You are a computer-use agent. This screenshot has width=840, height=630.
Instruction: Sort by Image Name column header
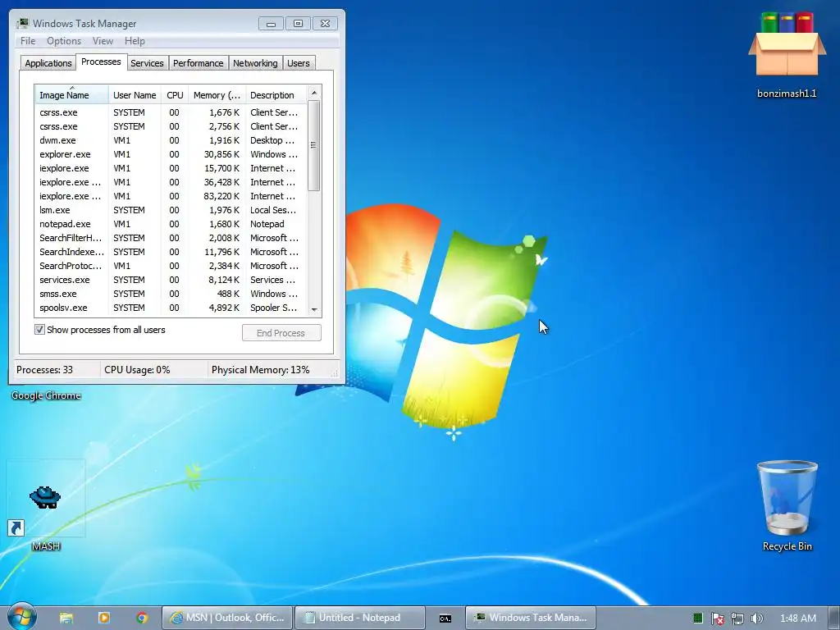[72, 95]
